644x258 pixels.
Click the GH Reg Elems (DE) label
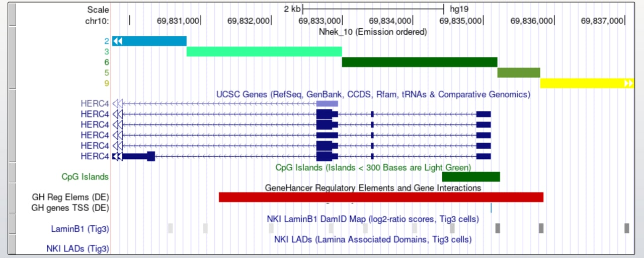tap(70, 198)
